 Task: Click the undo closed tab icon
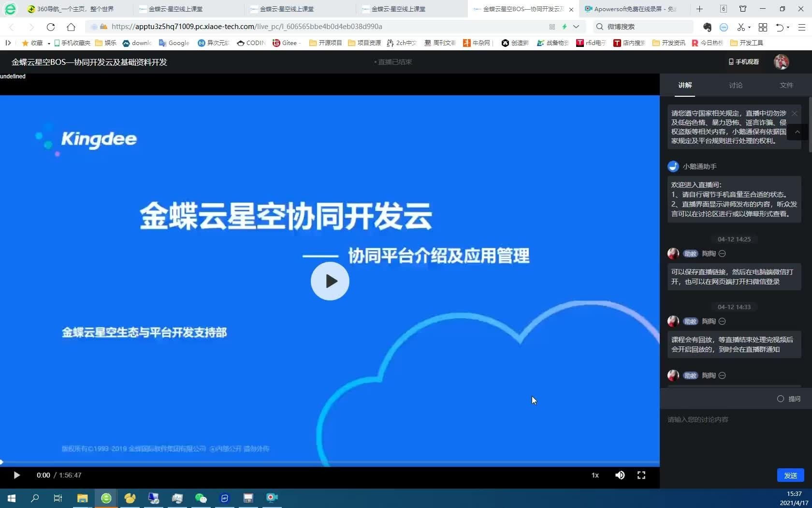(780, 27)
